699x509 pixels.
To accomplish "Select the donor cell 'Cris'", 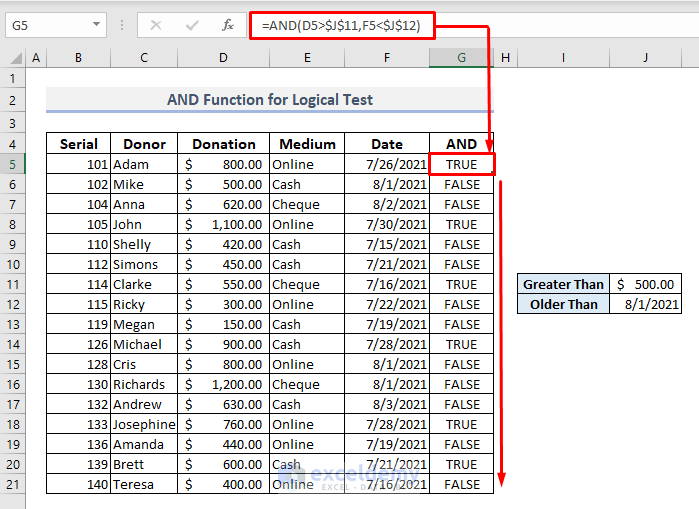I will click(x=144, y=365).
